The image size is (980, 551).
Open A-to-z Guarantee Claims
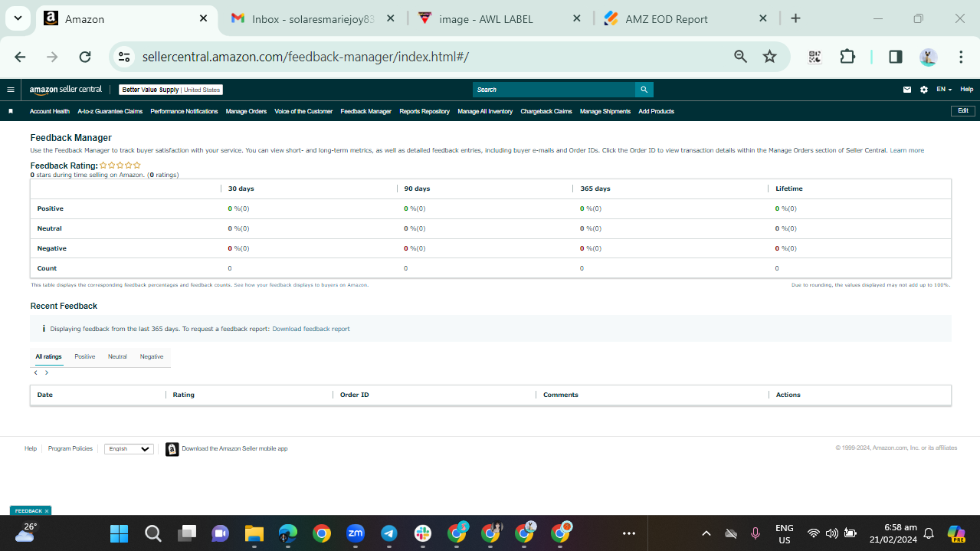pyautogui.click(x=110, y=112)
